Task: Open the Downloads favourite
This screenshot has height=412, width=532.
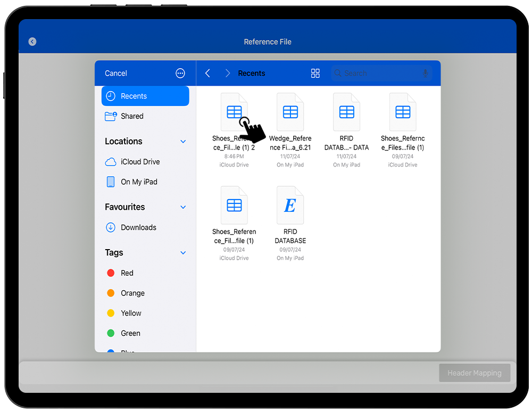Action: coord(138,227)
